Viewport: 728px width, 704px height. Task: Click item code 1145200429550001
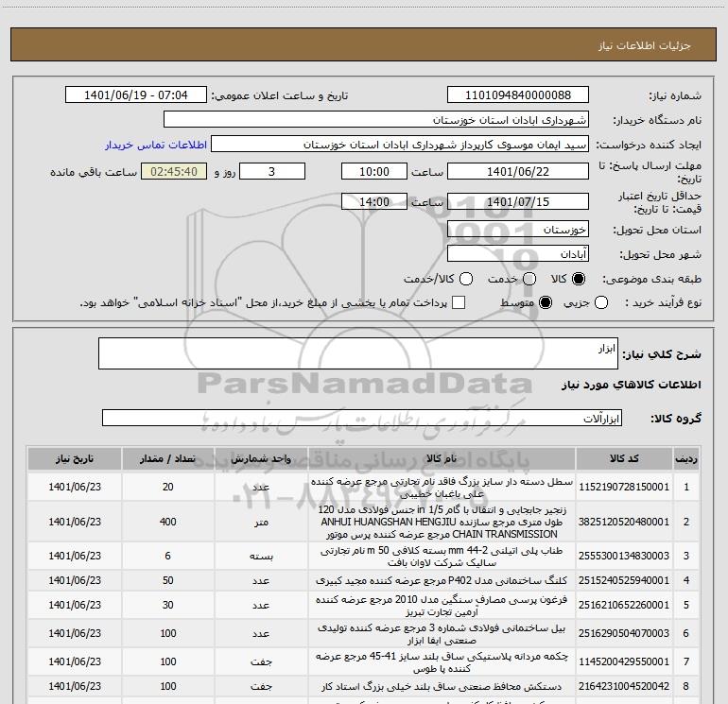(x=624, y=661)
